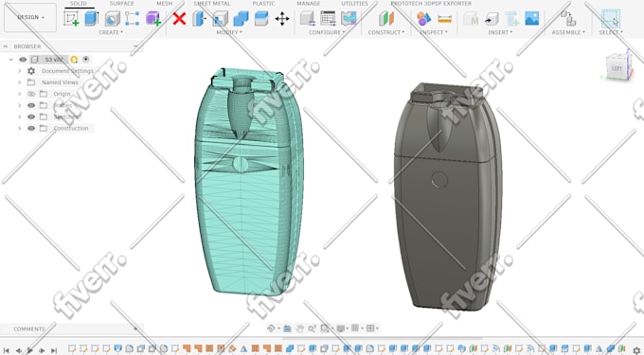Select the Shell tool in Modify

[x=220, y=19]
